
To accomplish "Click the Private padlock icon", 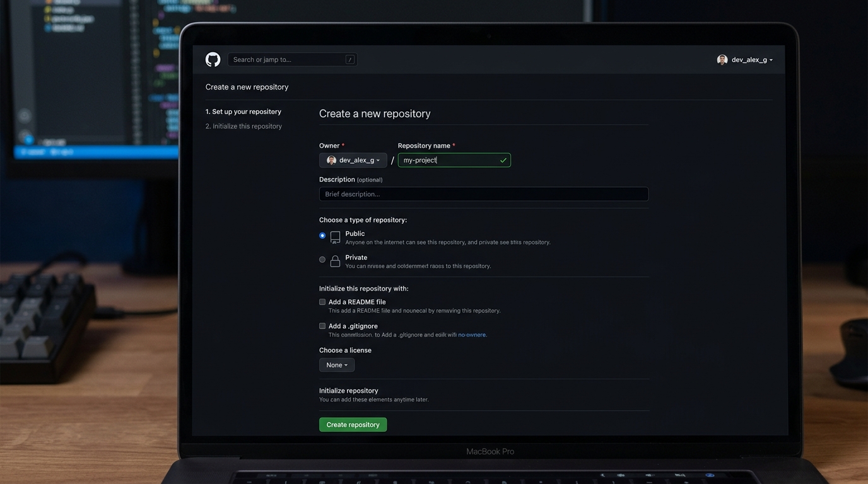I will 335,261.
